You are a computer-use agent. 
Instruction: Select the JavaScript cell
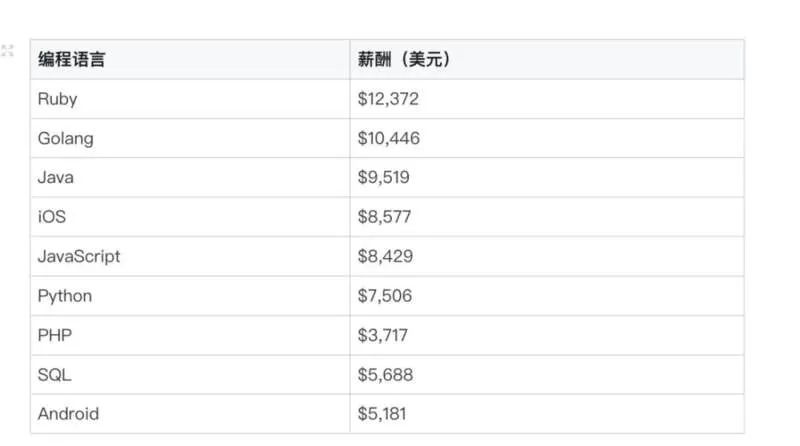(190, 256)
